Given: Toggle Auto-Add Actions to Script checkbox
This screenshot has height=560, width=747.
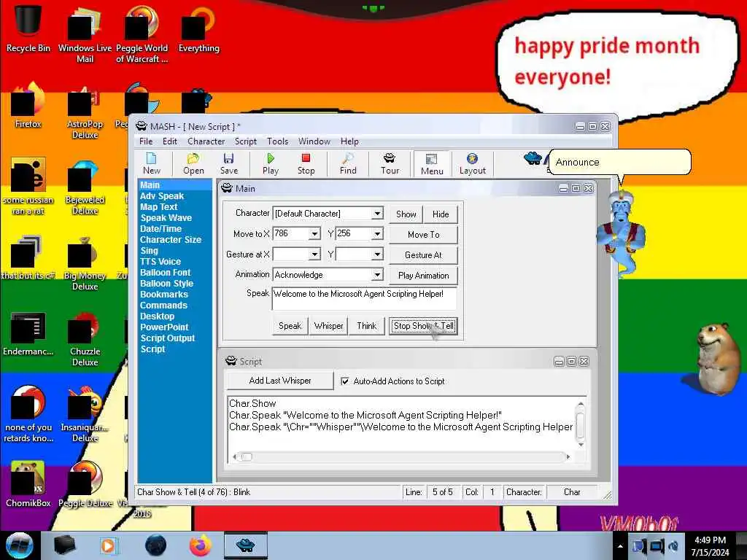Looking at the screenshot, I should [345, 381].
